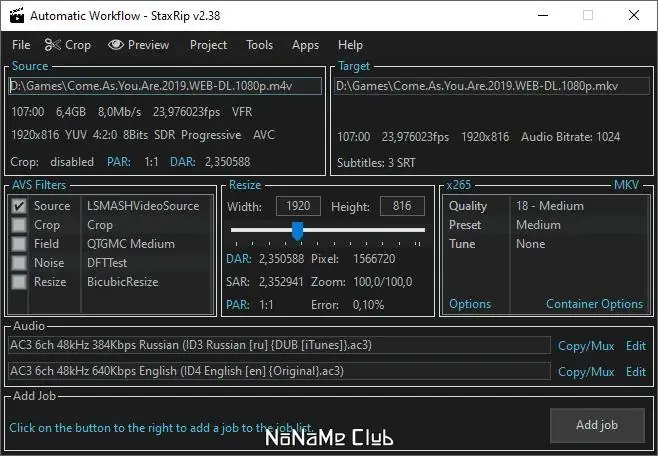Select the QTGMC Medium filter entry
Viewport: 658px width, 456px height.
(x=131, y=244)
